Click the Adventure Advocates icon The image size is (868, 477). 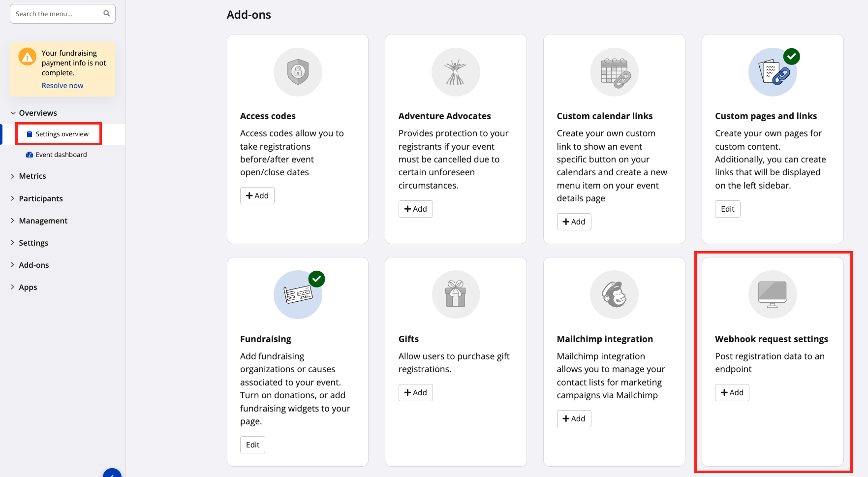tap(456, 72)
